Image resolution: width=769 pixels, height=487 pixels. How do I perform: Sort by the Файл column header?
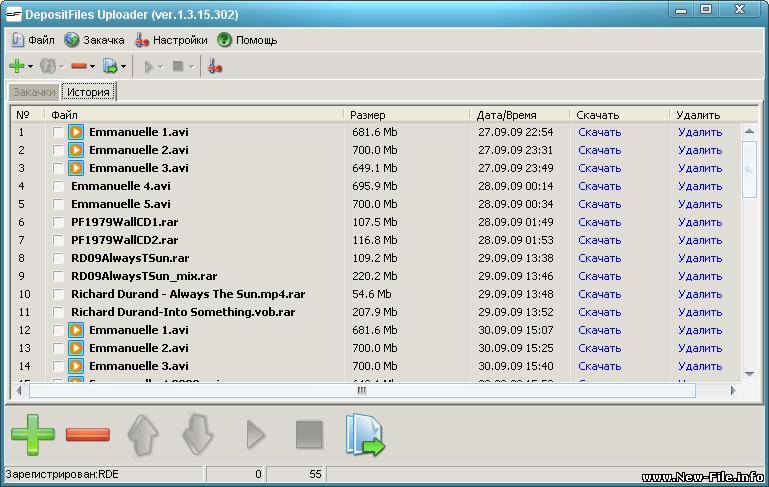(195, 115)
